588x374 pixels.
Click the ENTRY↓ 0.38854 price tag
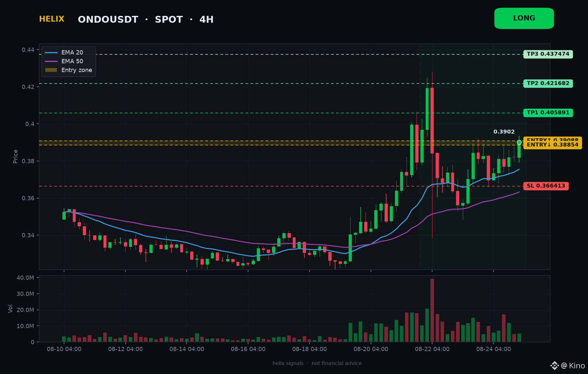click(552, 145)
